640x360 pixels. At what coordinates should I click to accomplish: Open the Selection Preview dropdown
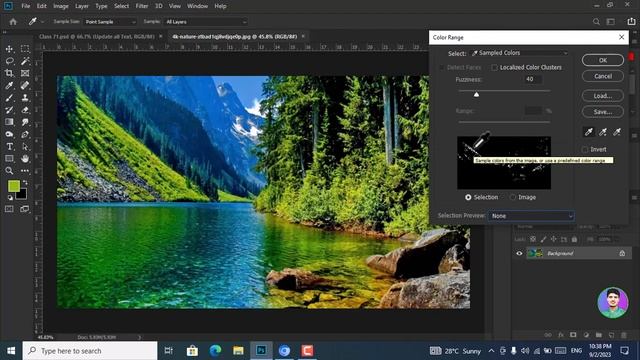tap(531, 216)
